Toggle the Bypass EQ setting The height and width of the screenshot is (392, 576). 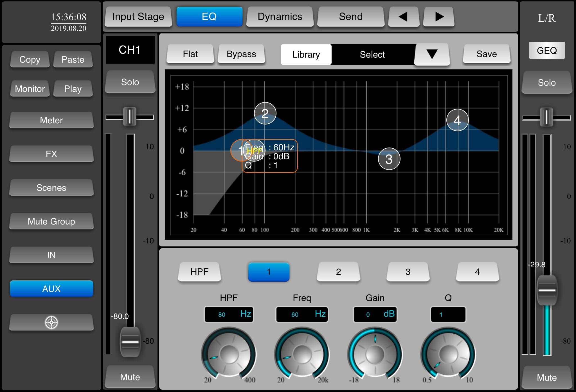pyautogui.click(x=240, y=54)
